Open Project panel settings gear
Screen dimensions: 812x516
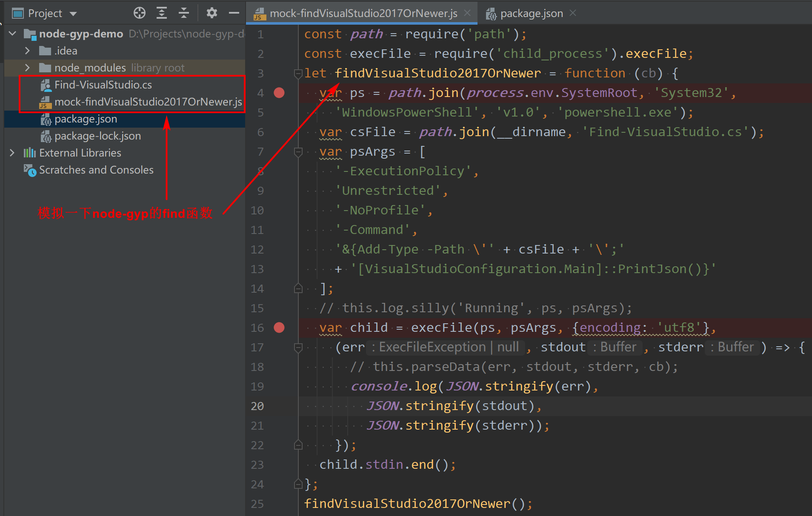212,13
